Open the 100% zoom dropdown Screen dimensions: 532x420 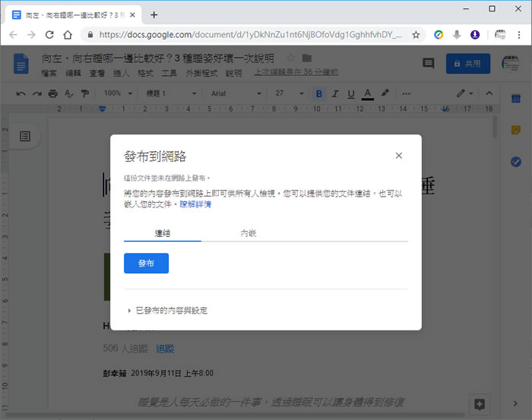point(118,93)
